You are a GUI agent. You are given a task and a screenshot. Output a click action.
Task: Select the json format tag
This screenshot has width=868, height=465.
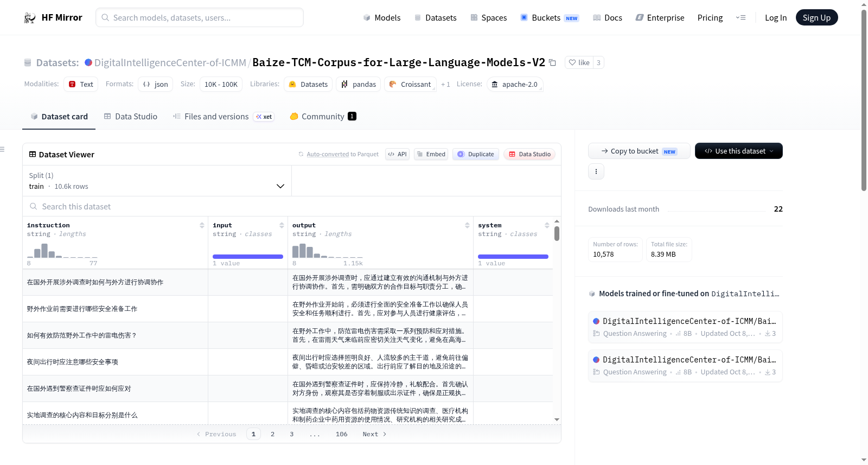point(156,84)
